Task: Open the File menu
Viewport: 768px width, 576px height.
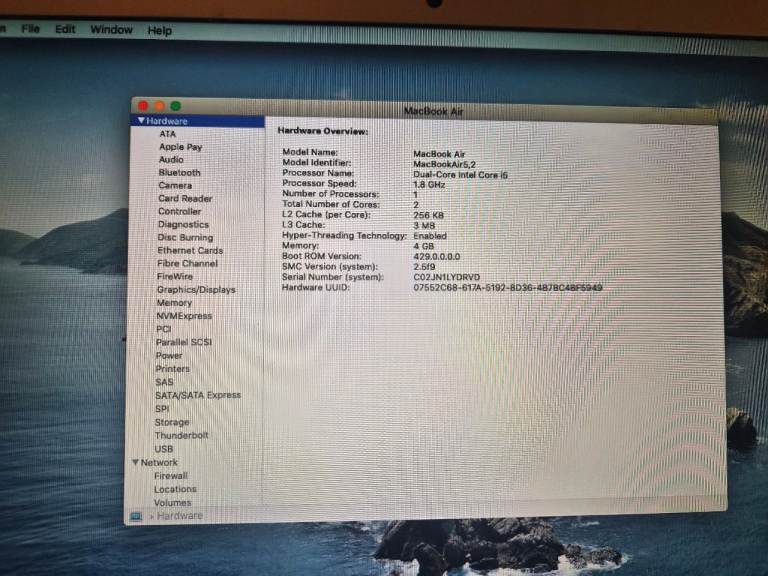Action: point(30,29)
